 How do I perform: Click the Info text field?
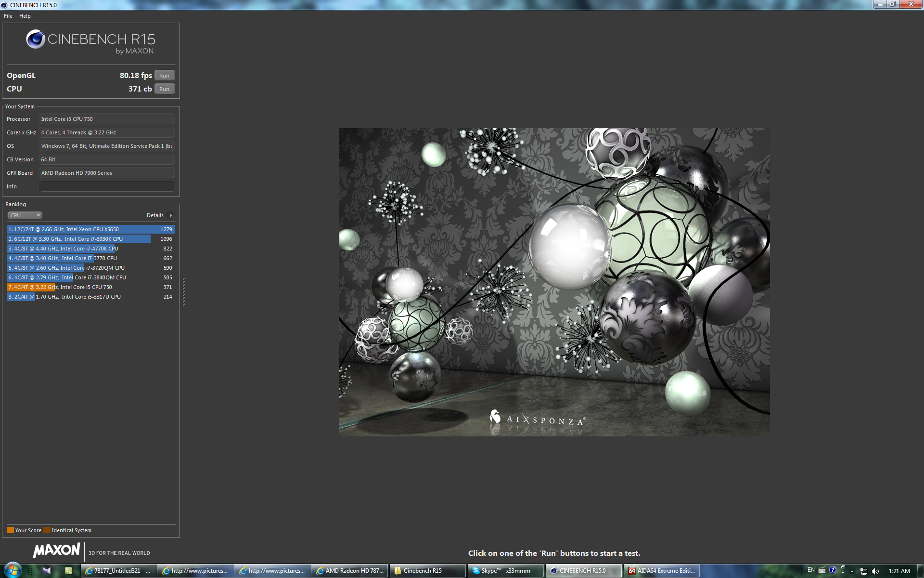[106, 186]
